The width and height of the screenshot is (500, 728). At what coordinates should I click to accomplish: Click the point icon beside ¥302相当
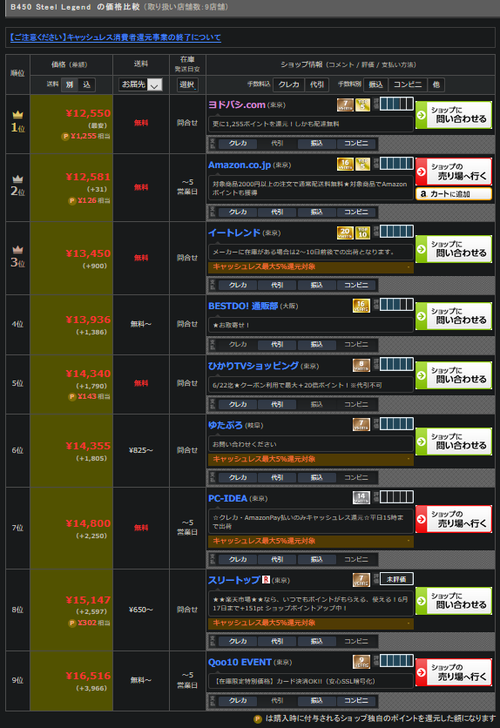(x=72, y=623)
